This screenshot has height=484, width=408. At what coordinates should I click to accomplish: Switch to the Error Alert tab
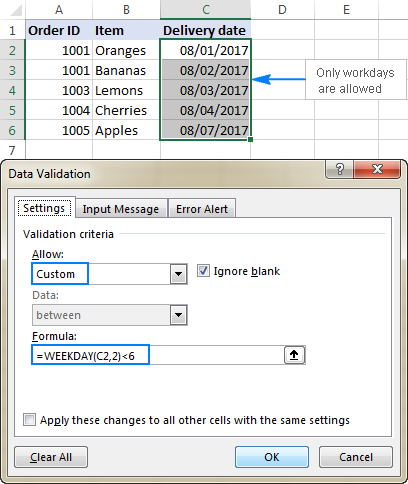pyautogui.click(x=202, y=209)
